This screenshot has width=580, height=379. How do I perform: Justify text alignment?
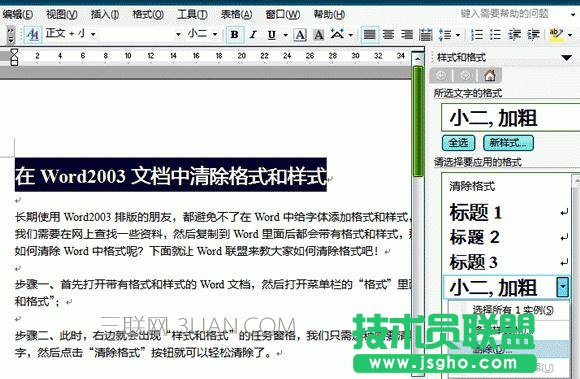click(x=369, y=35)
